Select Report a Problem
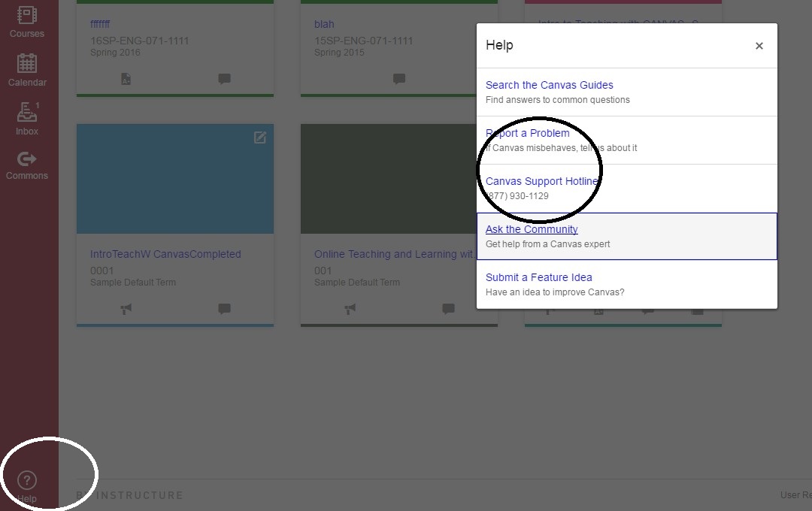The width and height of the screenshot is (812, 511). 527,133
